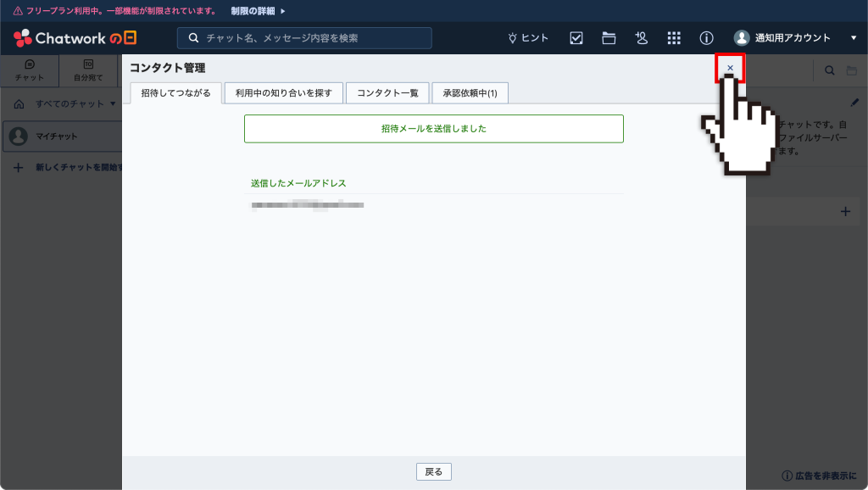This screenshot has height=490, width=868.
Task: Select the チャット tab icon in sidebar
Action: [x=29, y=70]
